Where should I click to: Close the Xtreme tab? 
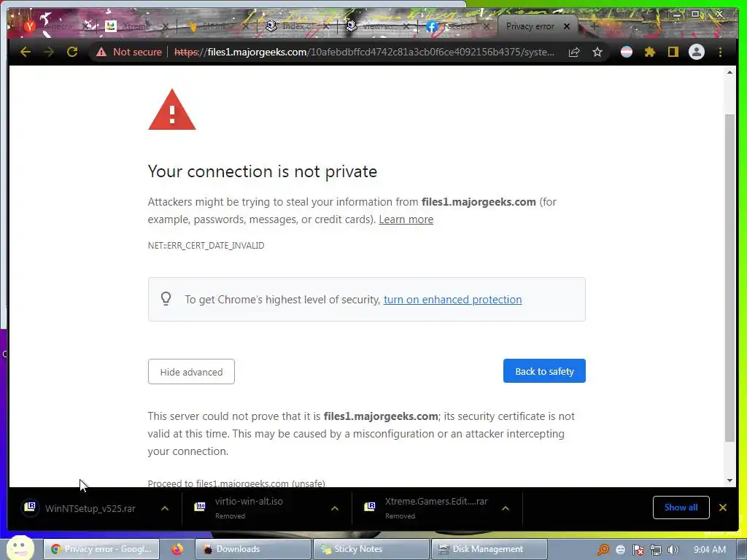165,27
